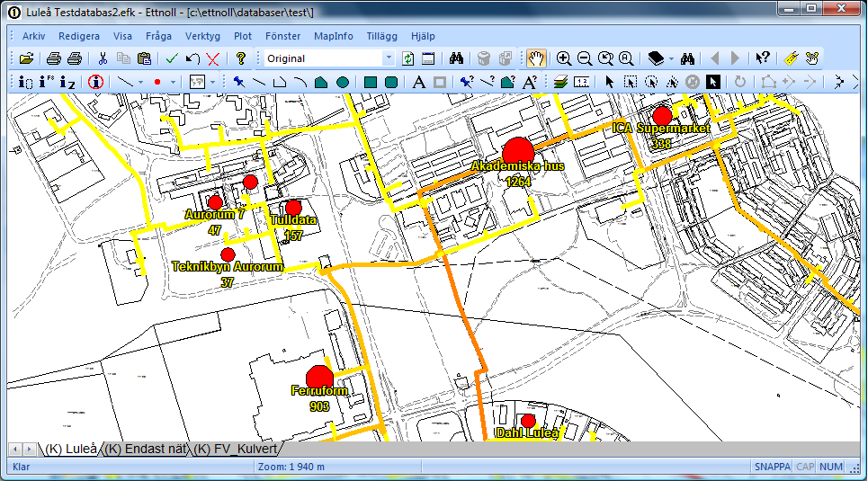Click the text style A question icon
868x481 pixels.
click(529, 83)
